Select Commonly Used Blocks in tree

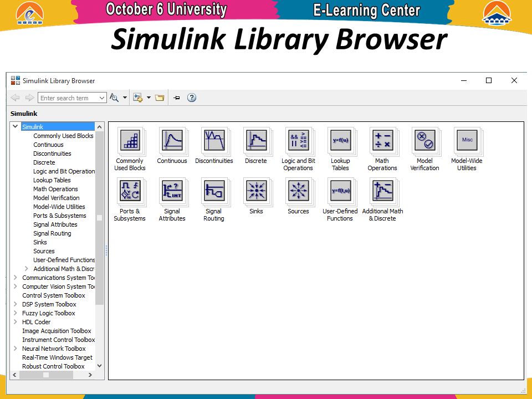pos(63,136)
